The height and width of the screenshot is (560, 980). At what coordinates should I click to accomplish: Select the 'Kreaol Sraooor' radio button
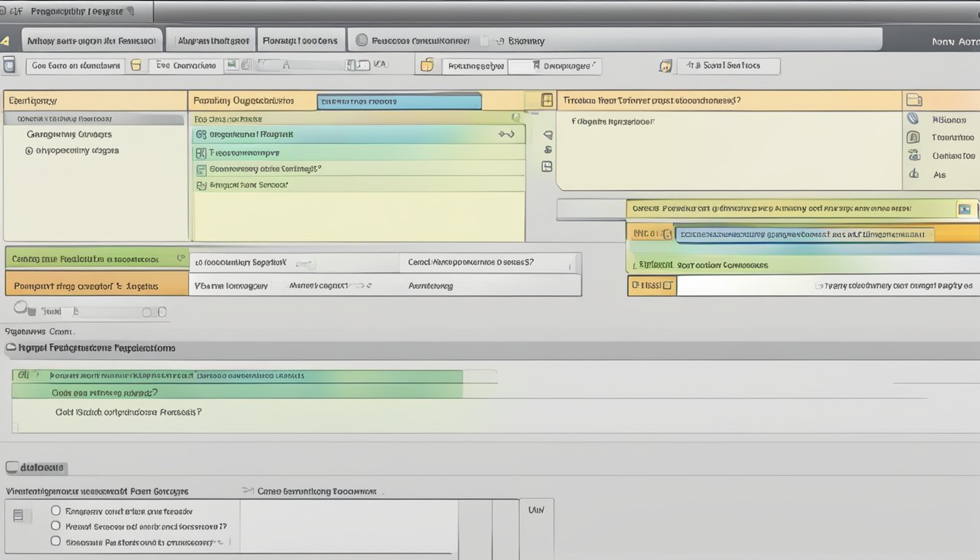click(55, 526)
